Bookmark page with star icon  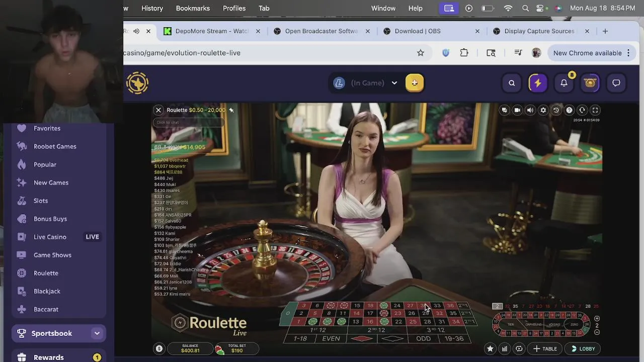(x=421, y=53)
